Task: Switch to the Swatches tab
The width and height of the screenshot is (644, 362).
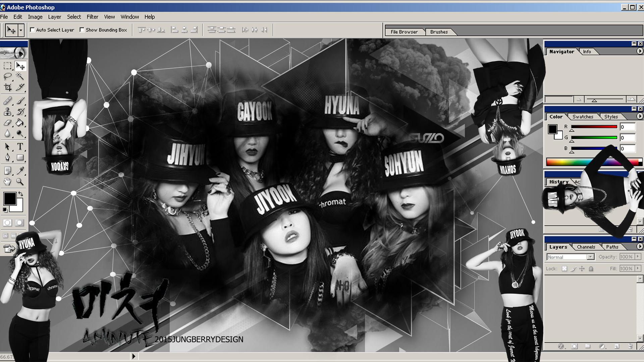Action: 583,117
